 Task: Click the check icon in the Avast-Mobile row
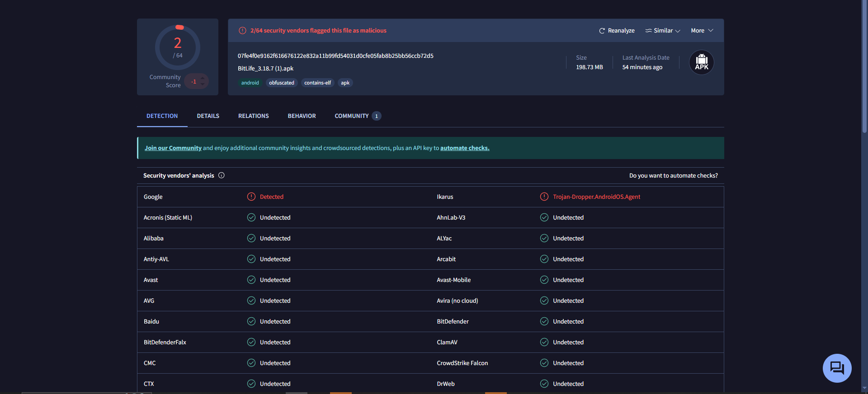coord(544,280)
